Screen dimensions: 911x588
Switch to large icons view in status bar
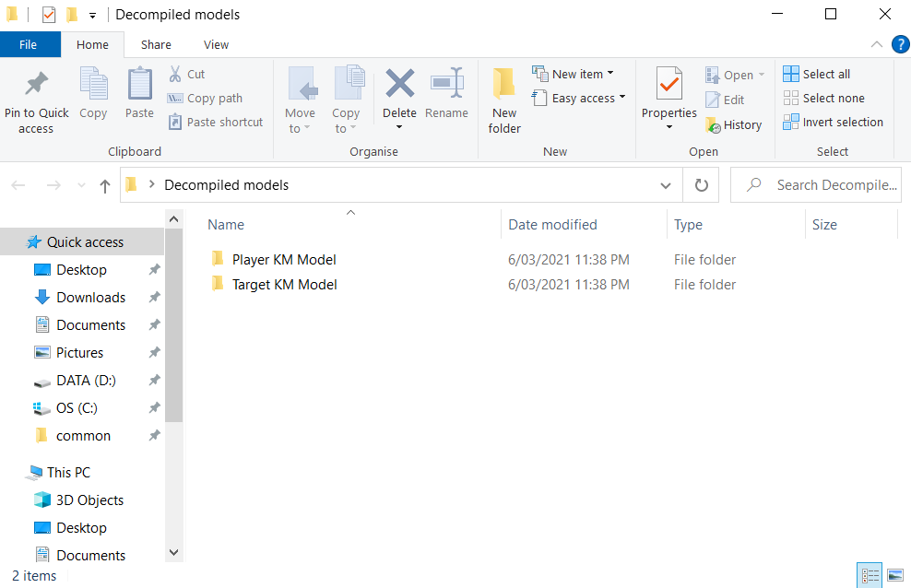coord(894,576)
